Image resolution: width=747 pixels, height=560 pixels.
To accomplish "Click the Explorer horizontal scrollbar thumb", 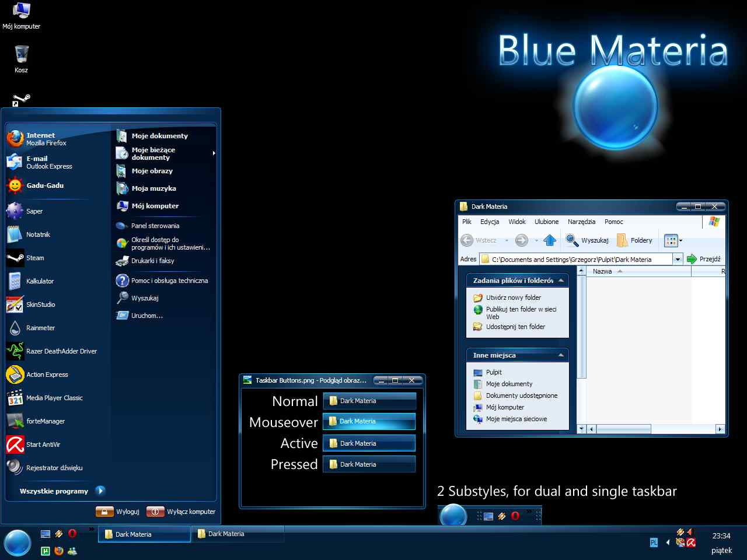I will click(x=624, y=429).
